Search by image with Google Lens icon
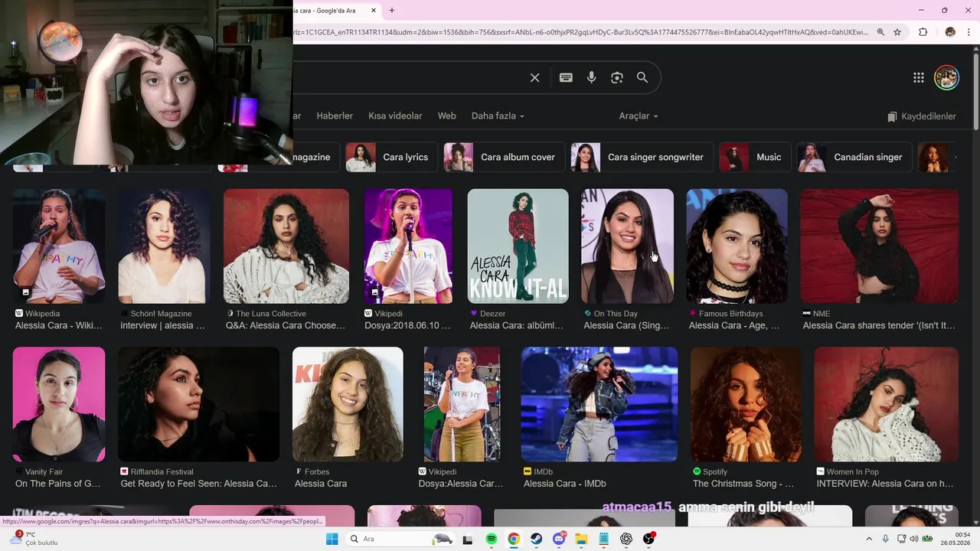Viewport: 980px width, 551px height. (617, 77)
